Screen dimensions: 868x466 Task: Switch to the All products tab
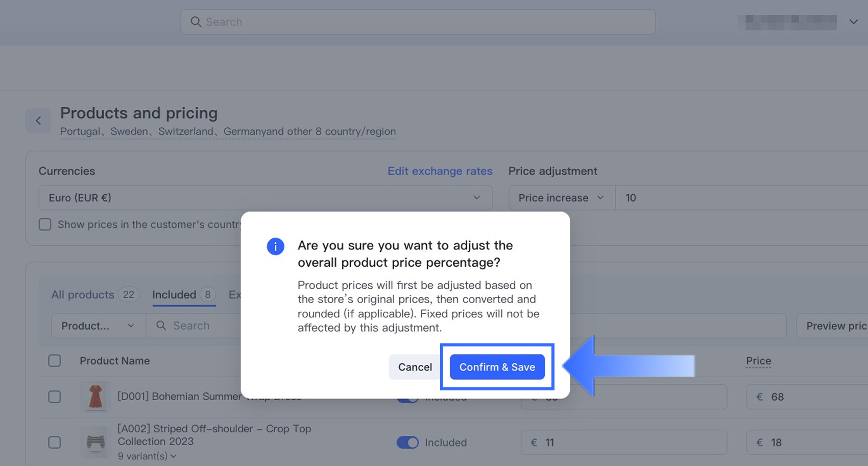(x=83, y=295)
